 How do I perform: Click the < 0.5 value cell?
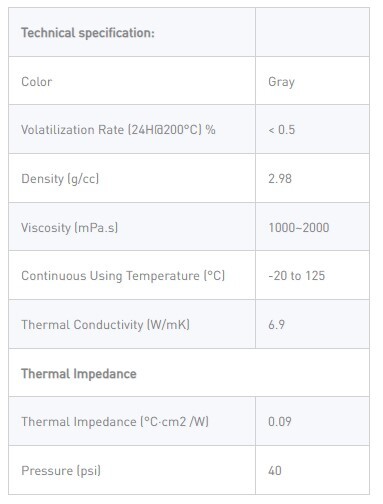click(x=312, y=130)
